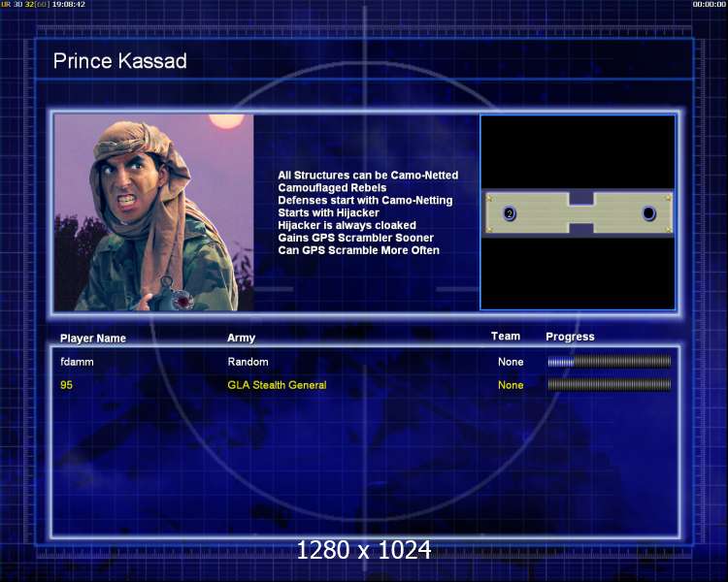The width and height of the screenshot is (728, 582).
Task: Click the Army column header
Action: 241,338
